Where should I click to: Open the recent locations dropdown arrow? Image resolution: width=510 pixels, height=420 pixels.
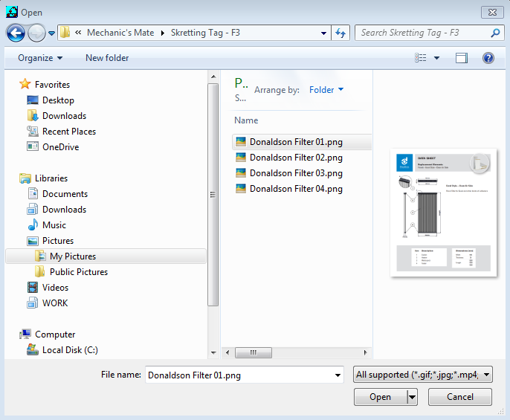point(52,33)
